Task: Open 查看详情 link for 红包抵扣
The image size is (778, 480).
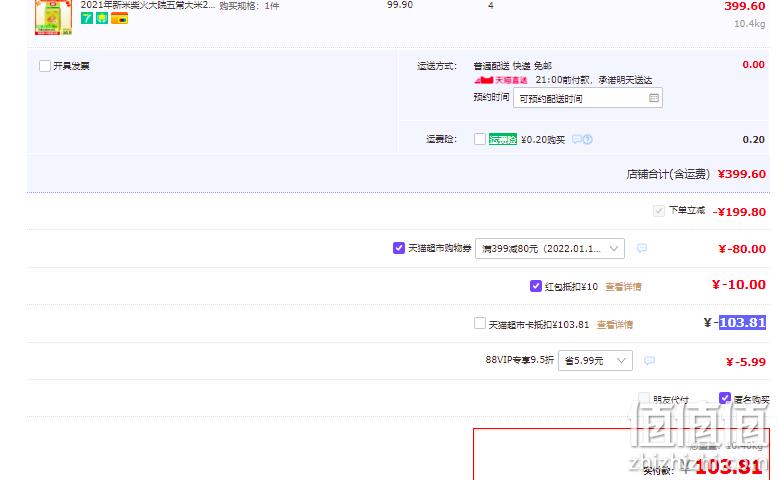Action: (623, 286)
